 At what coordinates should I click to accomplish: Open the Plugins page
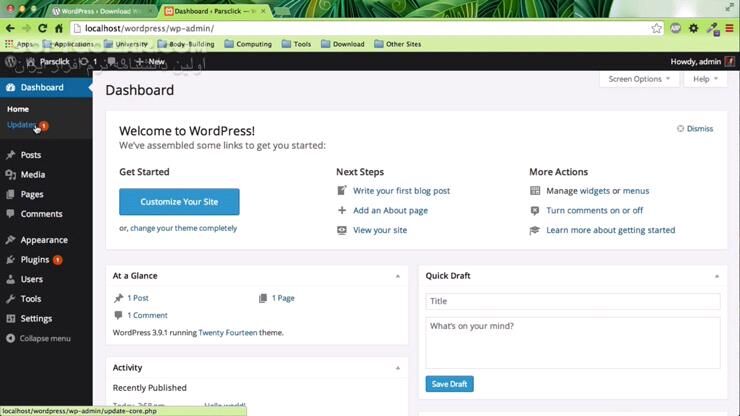pyautogui.click(x=34, y=260)
